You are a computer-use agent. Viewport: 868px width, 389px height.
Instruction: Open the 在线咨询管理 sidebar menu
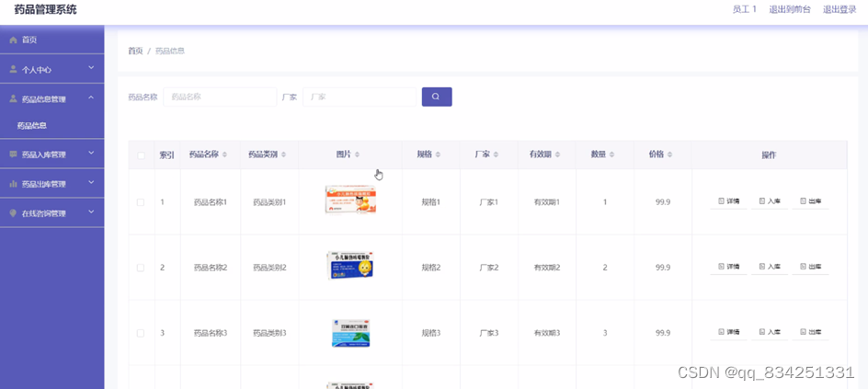click(52, 213)
